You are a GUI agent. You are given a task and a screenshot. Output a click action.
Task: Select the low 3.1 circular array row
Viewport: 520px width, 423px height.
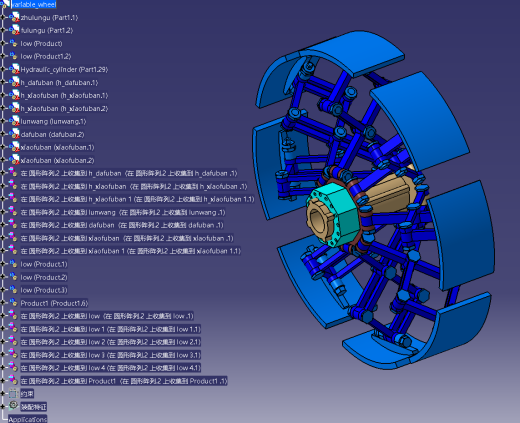click(111, 355)
